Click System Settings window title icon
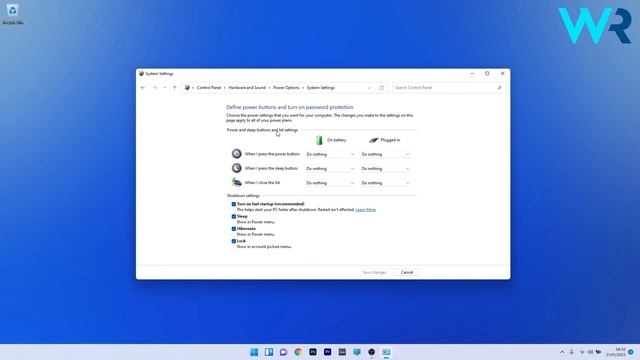The height and width of the screenshot is (360, 640). click(141, 73)
